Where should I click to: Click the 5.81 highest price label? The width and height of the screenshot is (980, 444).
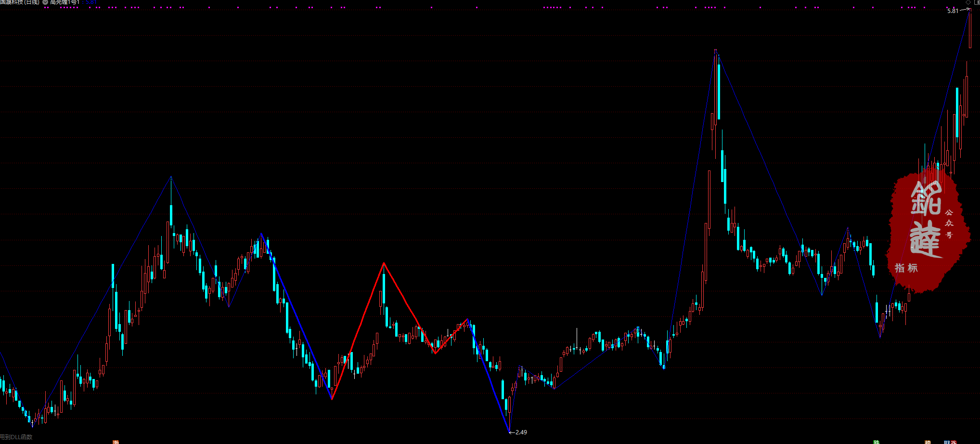pos(953,11)
